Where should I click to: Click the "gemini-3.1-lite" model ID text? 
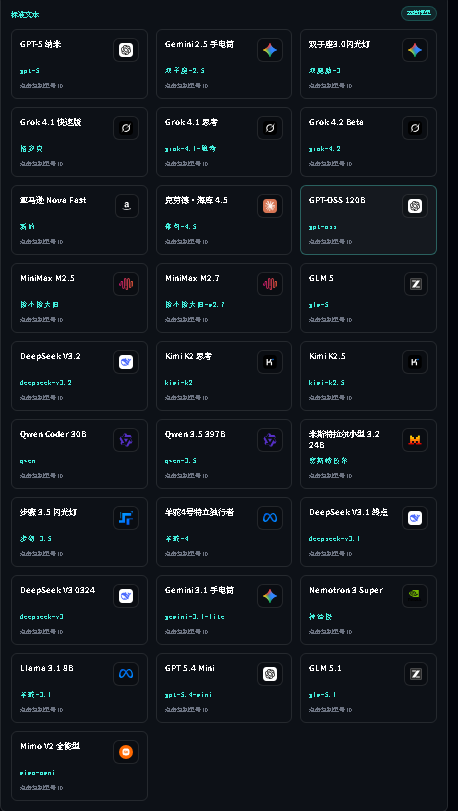(194, 617)
